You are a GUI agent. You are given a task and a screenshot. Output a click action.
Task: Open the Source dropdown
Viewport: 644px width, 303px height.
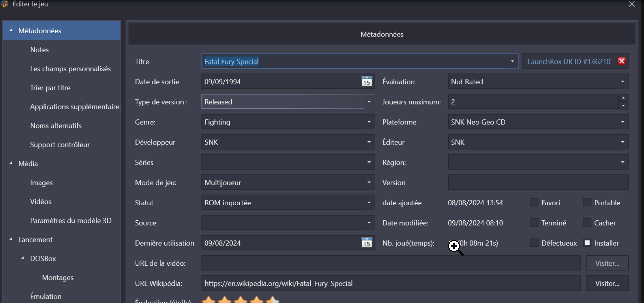pyautogui.click(x=369, y=223)
